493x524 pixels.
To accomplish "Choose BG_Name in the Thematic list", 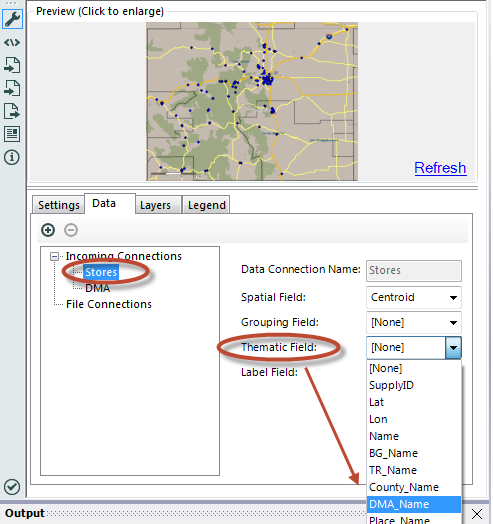I will [414, 453].
